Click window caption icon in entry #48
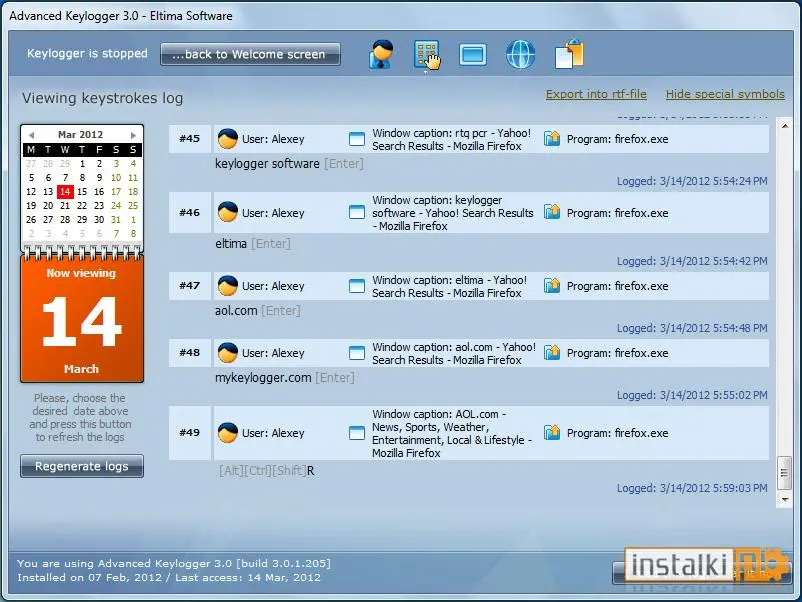The image size is (802, 602). pyautogui.click(x=357, y=352)
